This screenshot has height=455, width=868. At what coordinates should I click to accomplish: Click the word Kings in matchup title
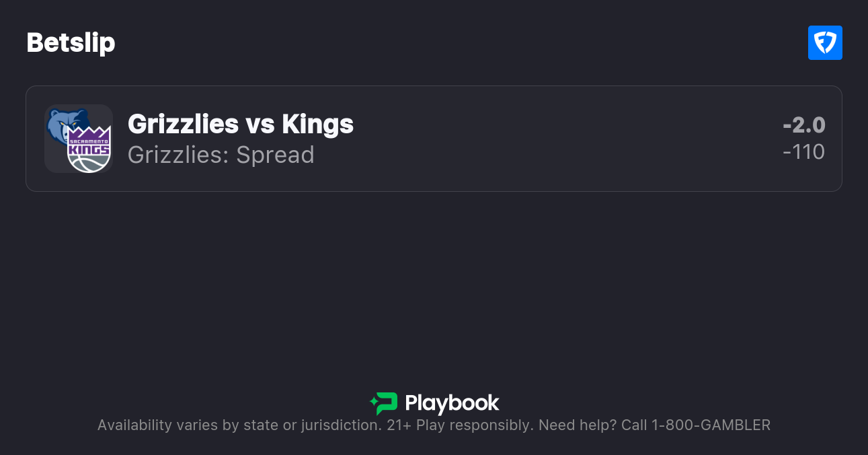pyautogui.click(x=318, y=124)
